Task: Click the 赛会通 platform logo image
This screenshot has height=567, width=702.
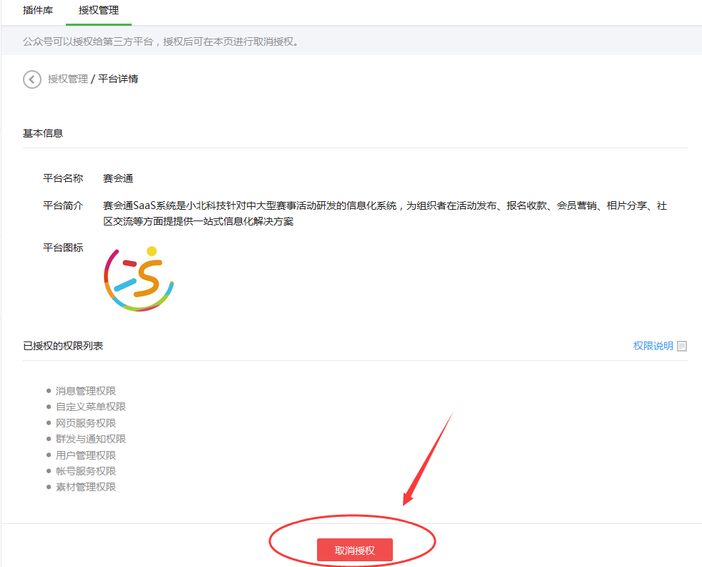Action: [x=139, y=278]
